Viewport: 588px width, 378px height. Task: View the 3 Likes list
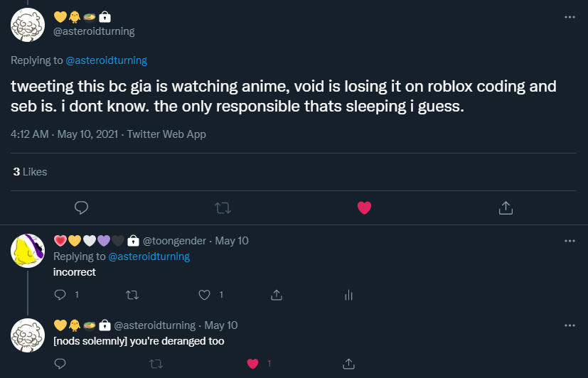(x=30, y=172)
